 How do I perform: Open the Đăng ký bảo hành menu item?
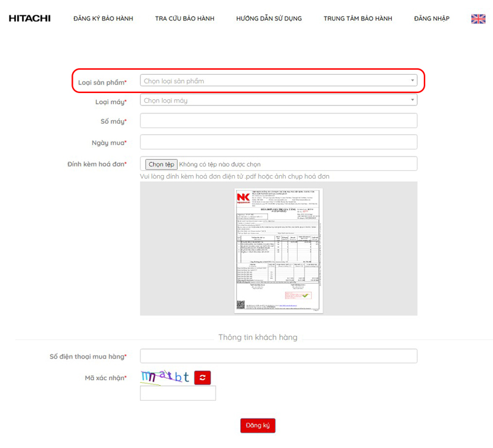coord(103,18)
